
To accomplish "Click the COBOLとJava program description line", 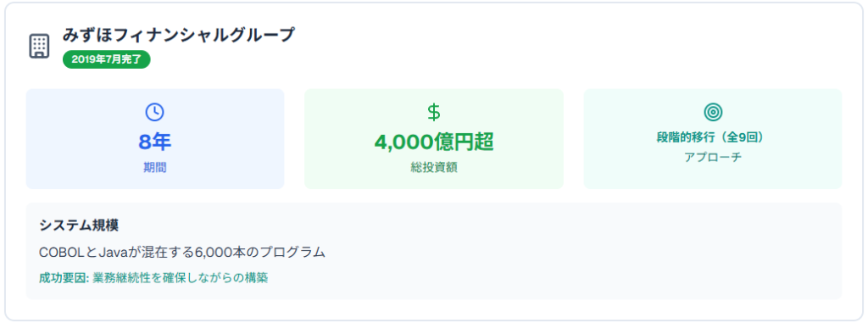I will pos(182,252).
